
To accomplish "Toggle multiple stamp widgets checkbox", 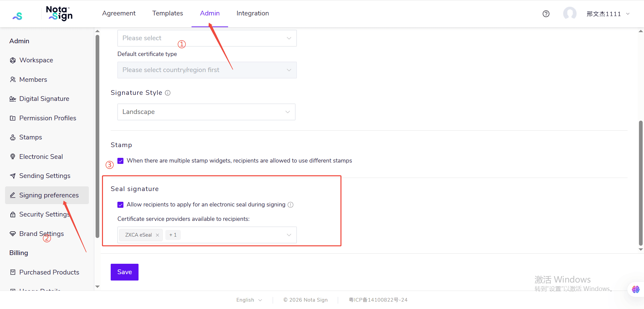I will (120, 161).
